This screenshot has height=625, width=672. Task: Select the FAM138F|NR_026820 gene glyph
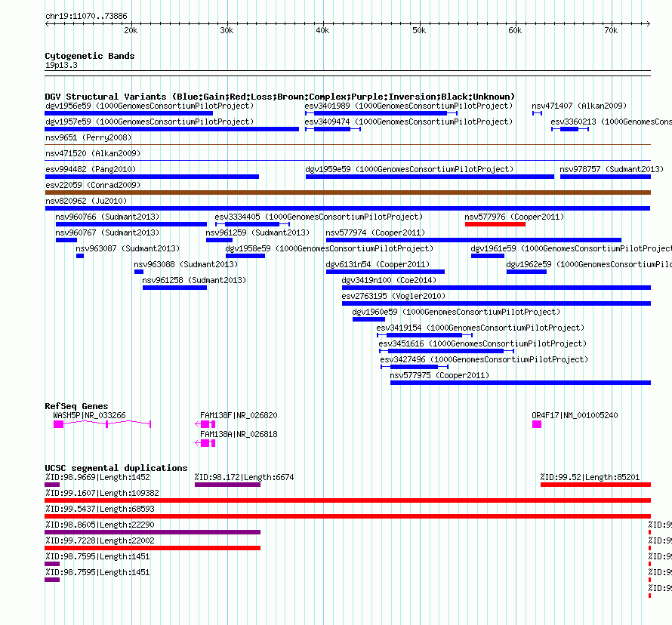pyautogui.click(x=205, y=424)
